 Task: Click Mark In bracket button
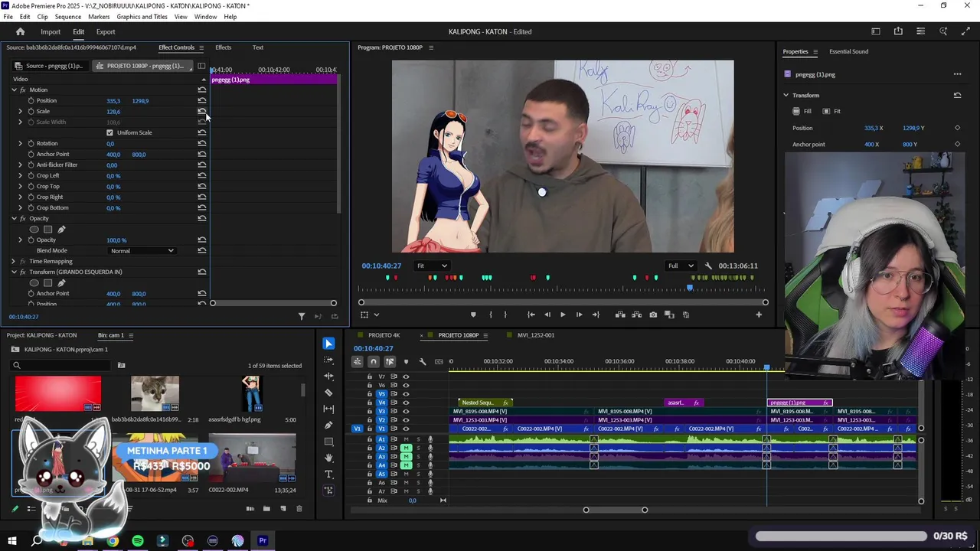click(x=491, y=315)
